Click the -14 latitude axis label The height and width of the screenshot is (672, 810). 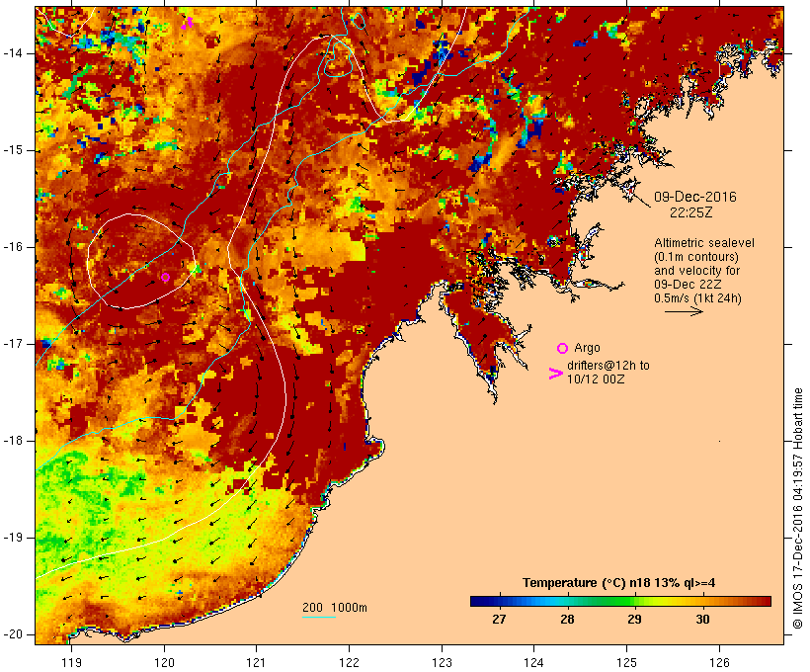13,53
